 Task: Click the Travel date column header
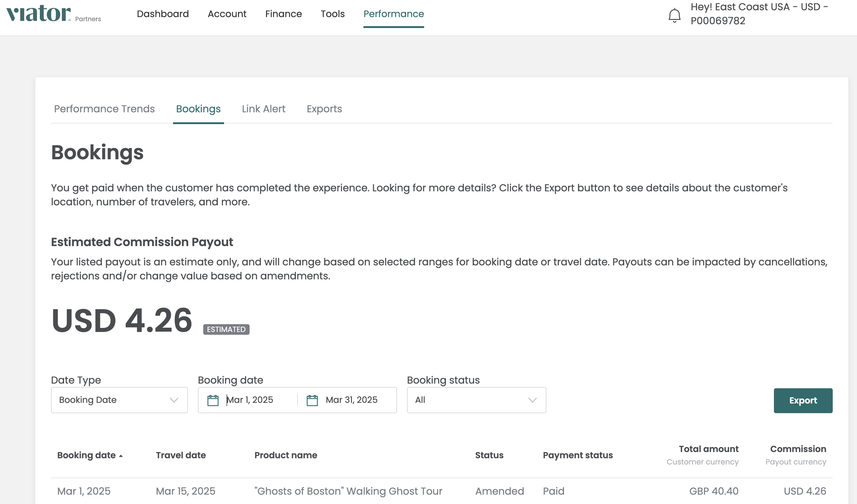point(180,455)
